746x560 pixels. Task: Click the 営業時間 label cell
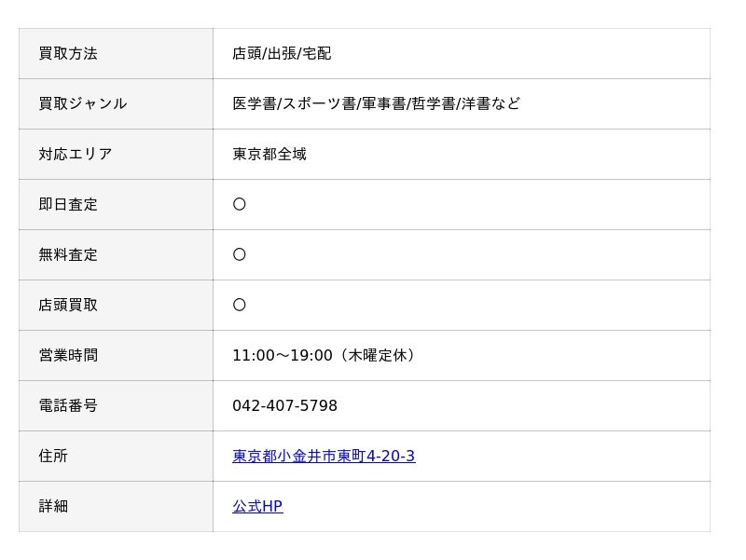point(68,356)
